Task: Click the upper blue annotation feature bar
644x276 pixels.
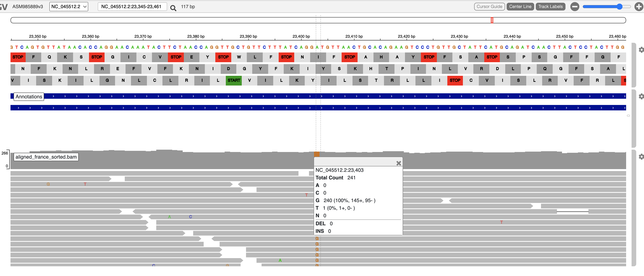Action: pos(318,96)
